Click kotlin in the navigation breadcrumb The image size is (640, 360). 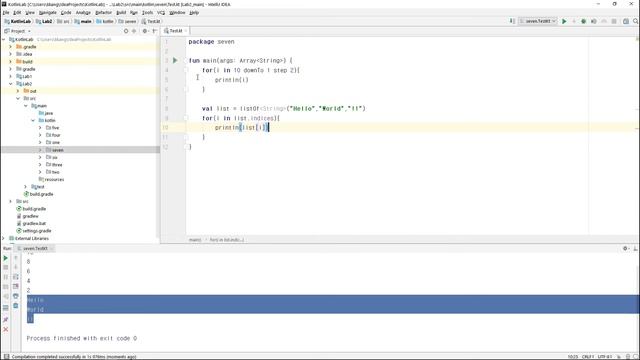pos(105,21)
